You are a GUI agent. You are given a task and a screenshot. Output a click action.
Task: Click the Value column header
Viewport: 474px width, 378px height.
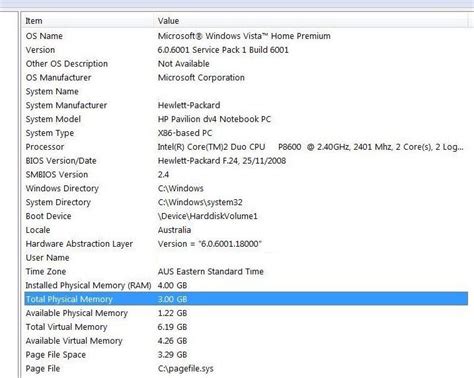(x=312, y=21)
